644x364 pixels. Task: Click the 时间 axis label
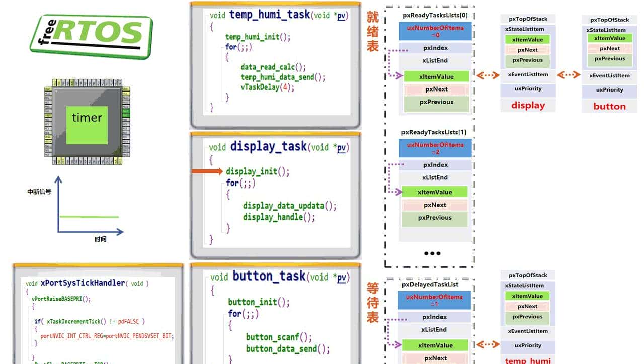pyautogui.click(x=101, y=239)
